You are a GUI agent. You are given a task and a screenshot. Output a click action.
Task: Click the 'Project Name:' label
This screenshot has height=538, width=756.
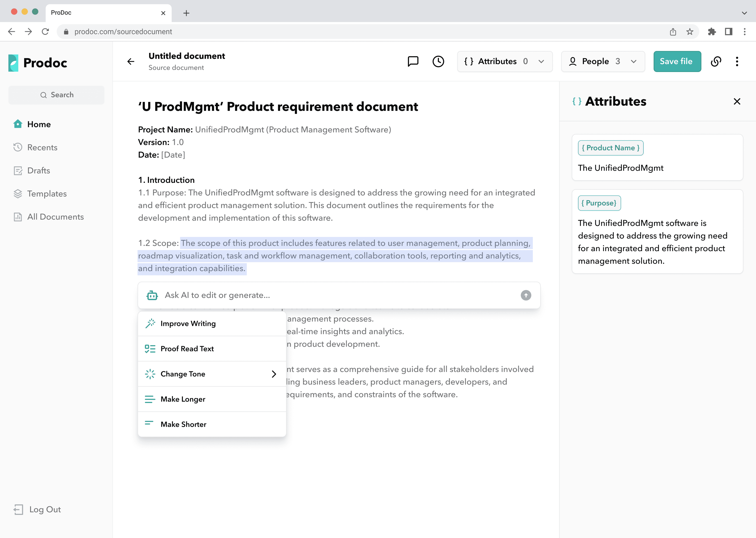click(165, 129)
